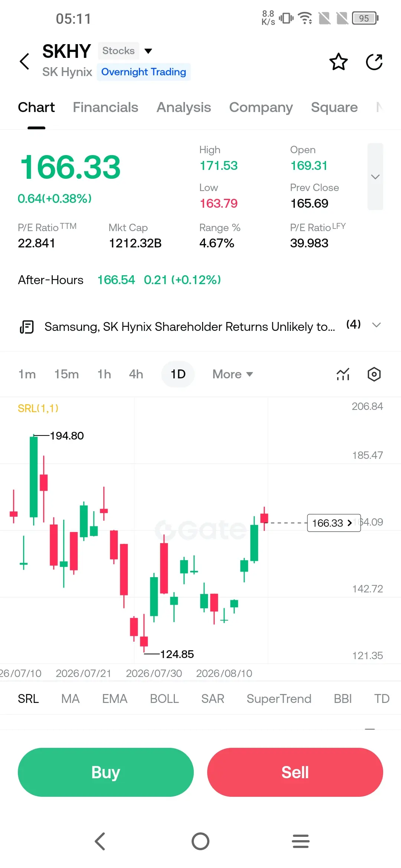Viewport: 401px width, 868px height.
Task: Switch to the Analysis tab
Action: 184,107
